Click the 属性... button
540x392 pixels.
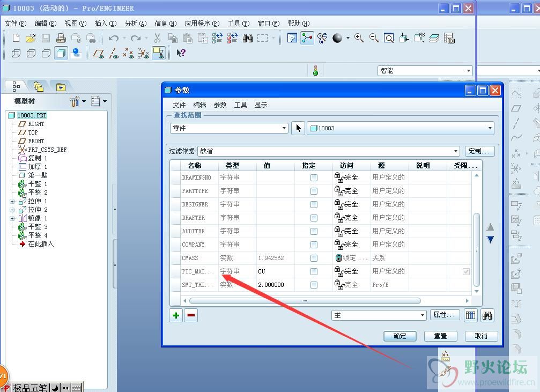click(x=445, y=315)
